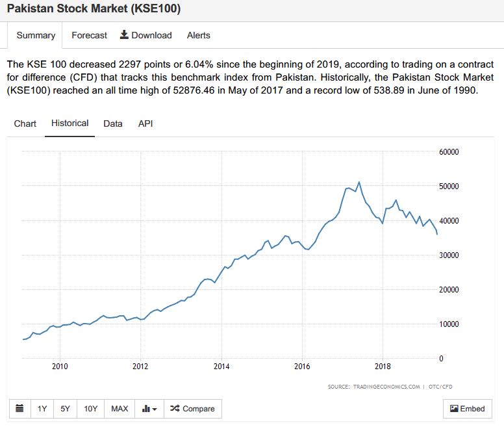Click the Pakistan Stock Market (KSE100) heading

[x=94, y=9]
